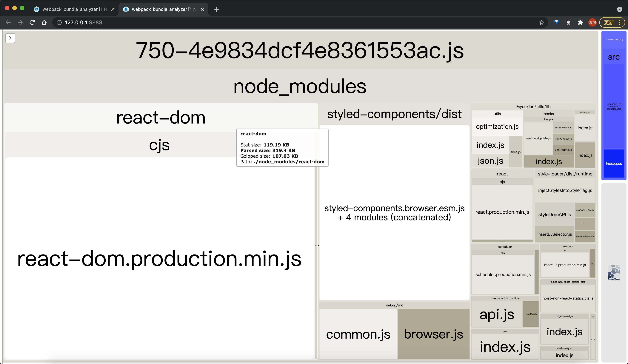This screenshot has width=628, height=364.
Task: Close the second webpack_bundle_analyzer tab
Action: 202,9
